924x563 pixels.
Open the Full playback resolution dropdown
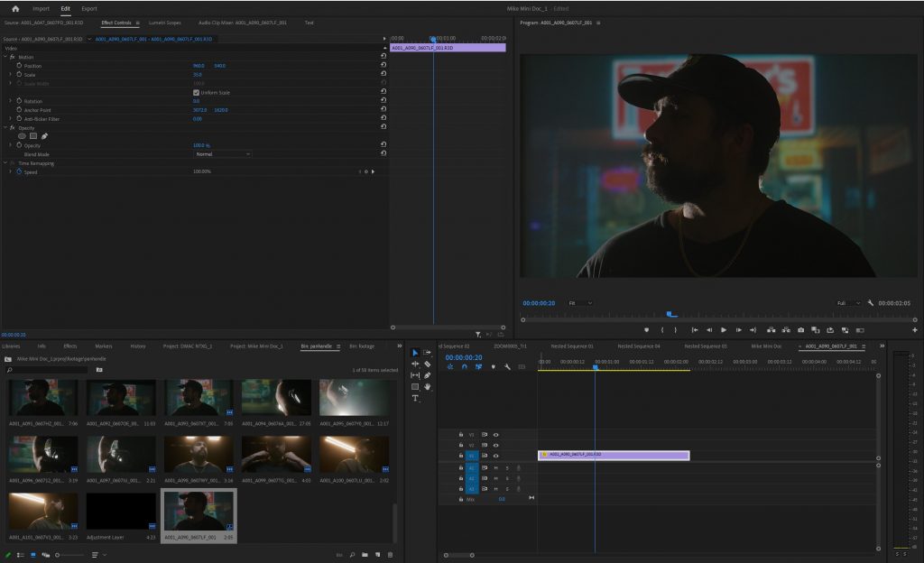tap(848, 303)
